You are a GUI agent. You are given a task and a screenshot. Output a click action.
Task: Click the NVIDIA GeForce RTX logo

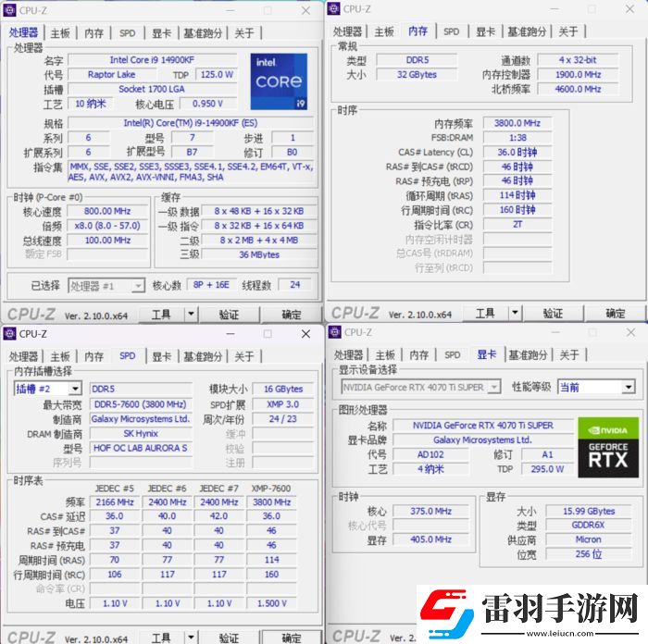point(607,447)
